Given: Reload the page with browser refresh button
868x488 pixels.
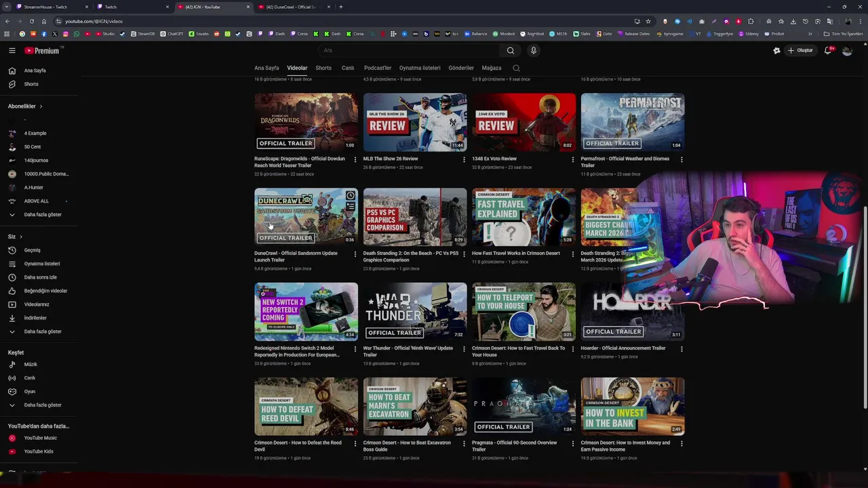Looking at the screenshot, I should 32,21.
